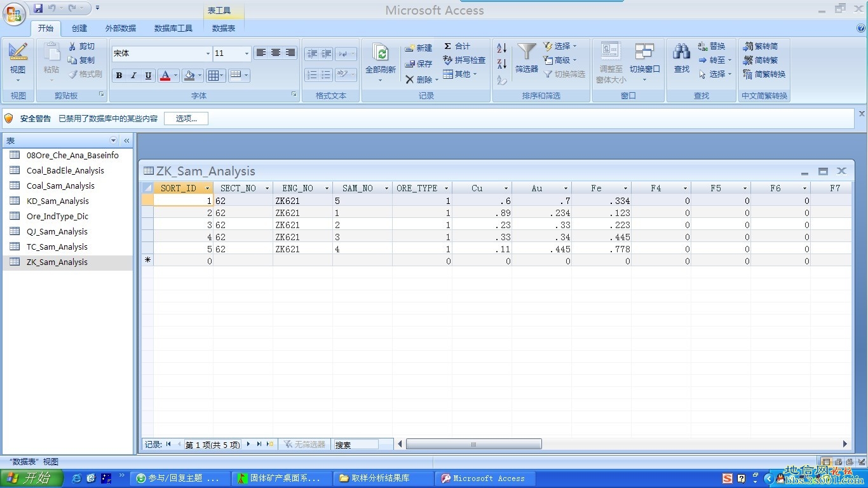Switch to the 数据库工具 tab
The height and width of the screenshot is (488, 868).
pyautogui.click(x=173, y=28)
